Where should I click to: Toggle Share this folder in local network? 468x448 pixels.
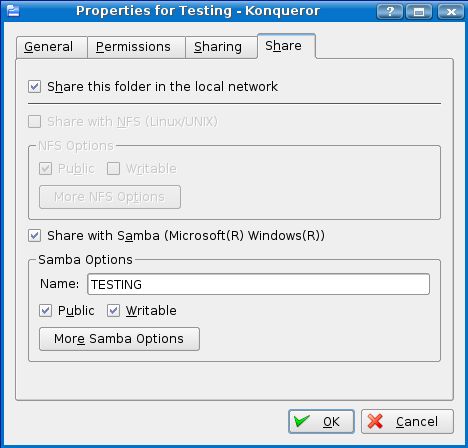pyautogui.click(x=35, y=87)
